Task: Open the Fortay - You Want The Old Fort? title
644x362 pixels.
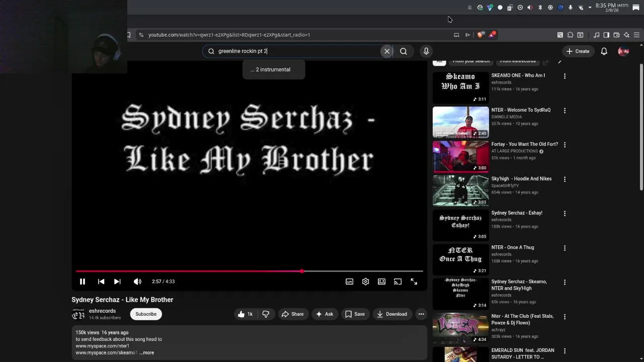Action: (525, 144)
